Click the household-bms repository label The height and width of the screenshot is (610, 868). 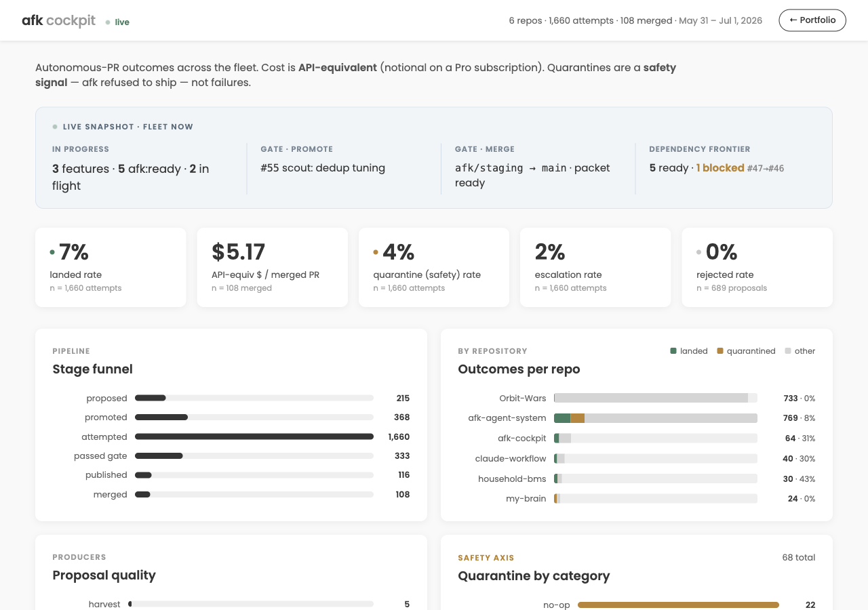pos(512,479)
